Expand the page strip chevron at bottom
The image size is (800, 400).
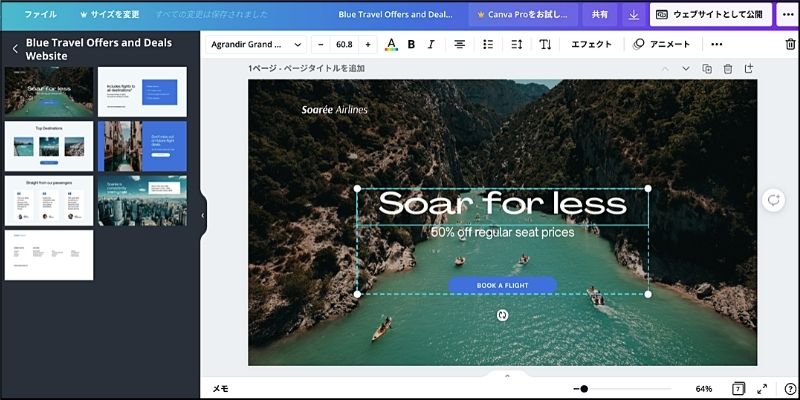(507, 376)
